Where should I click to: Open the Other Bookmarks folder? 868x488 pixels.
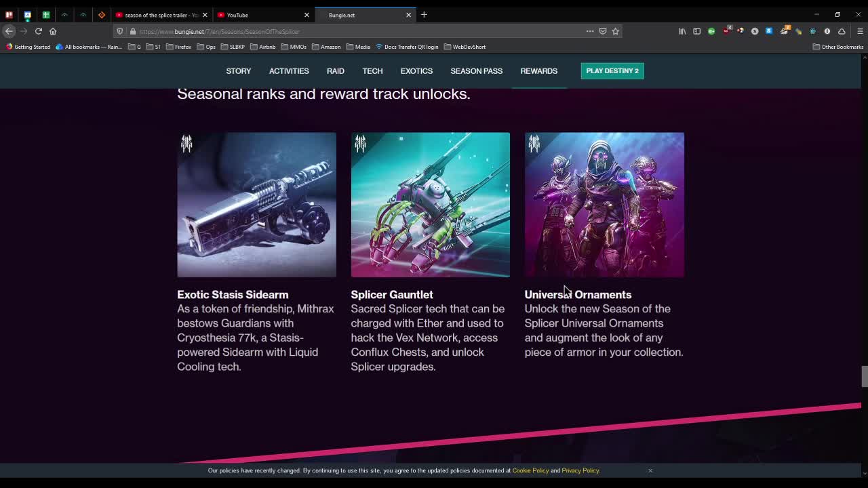click(x=838, y=47)
